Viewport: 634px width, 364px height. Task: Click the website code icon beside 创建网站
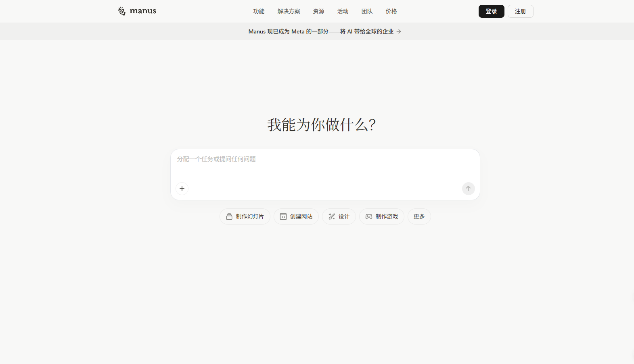283,216
